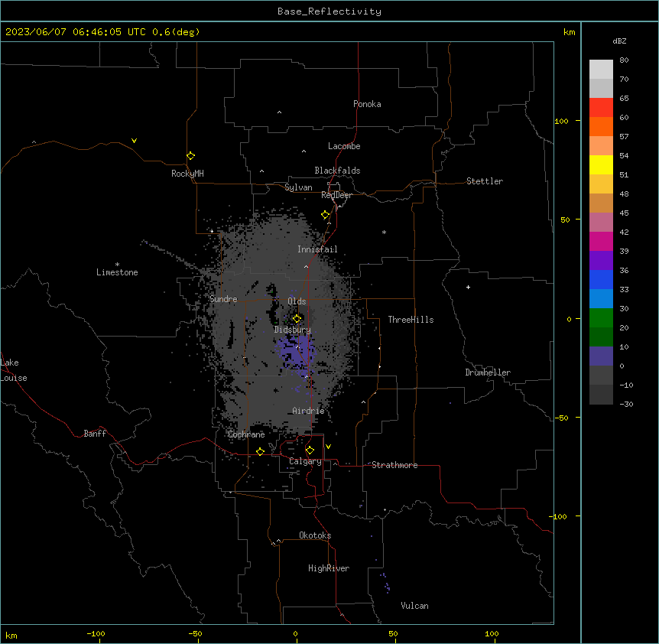Select the Vulcan label

pyautogui.click(x=415, y=606)
